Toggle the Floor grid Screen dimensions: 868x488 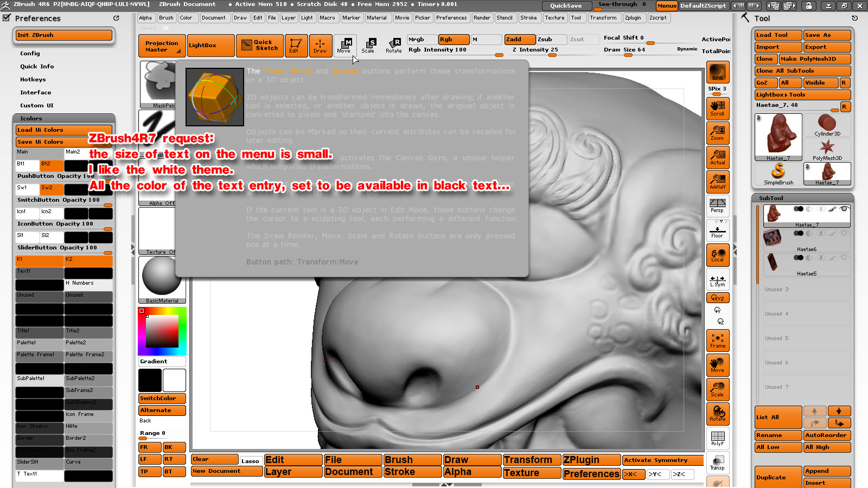[718, 230]
